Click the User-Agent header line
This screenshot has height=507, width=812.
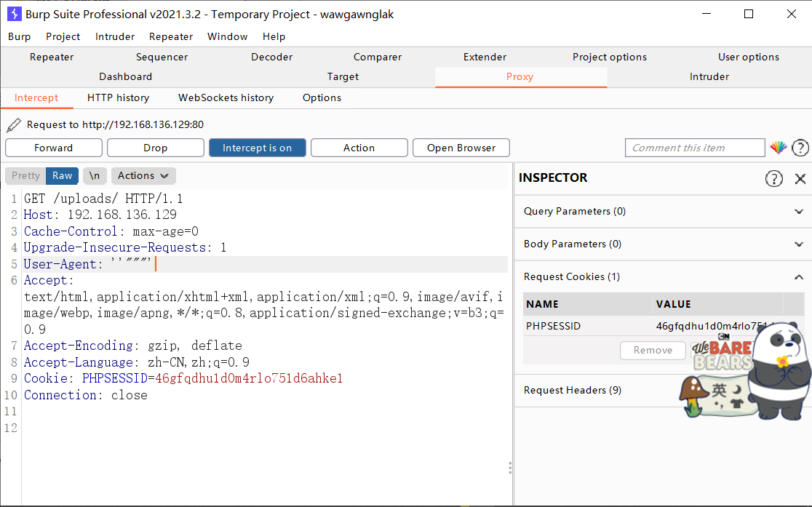click(264, 264)
